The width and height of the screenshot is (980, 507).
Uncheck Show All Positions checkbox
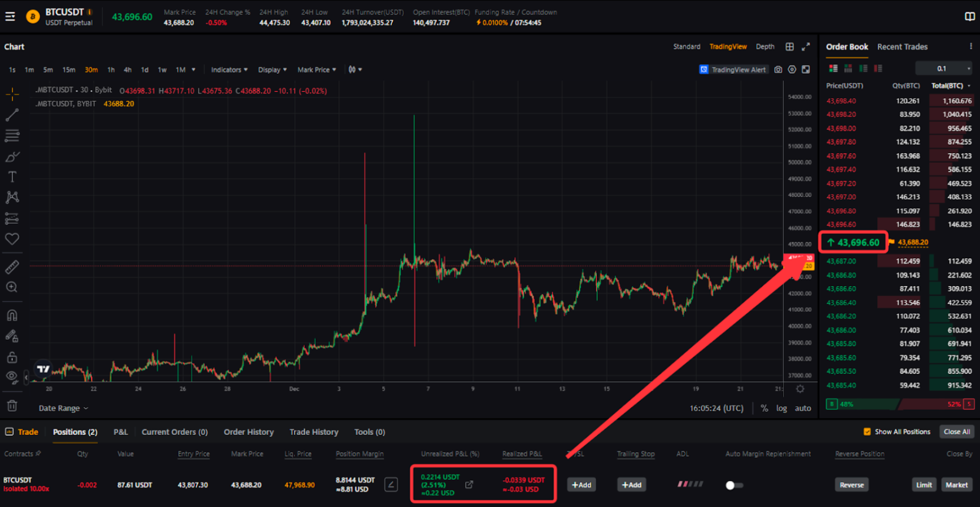(x=867, y=432)
